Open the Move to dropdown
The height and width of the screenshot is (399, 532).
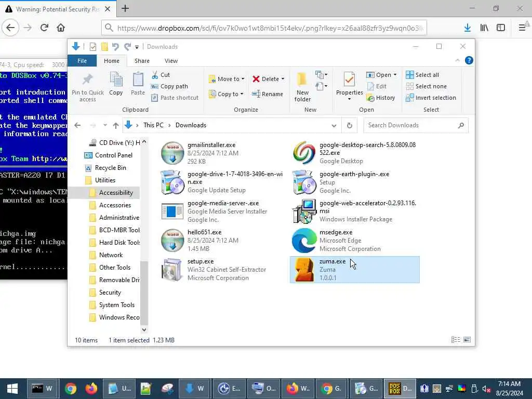tap(227, 79)
